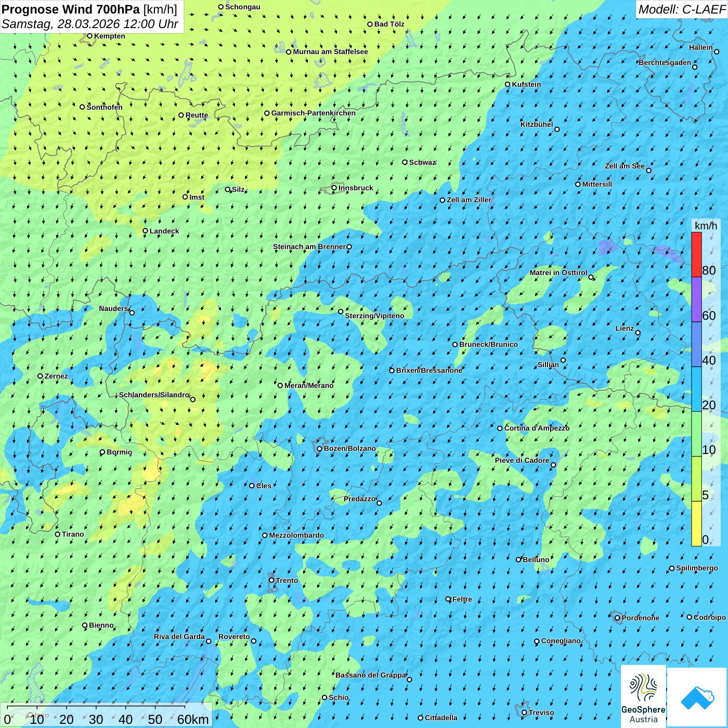Click the Bozen/Bolzano city label
The height and width of the screenshot is (728, 728).
coord(349,448)
